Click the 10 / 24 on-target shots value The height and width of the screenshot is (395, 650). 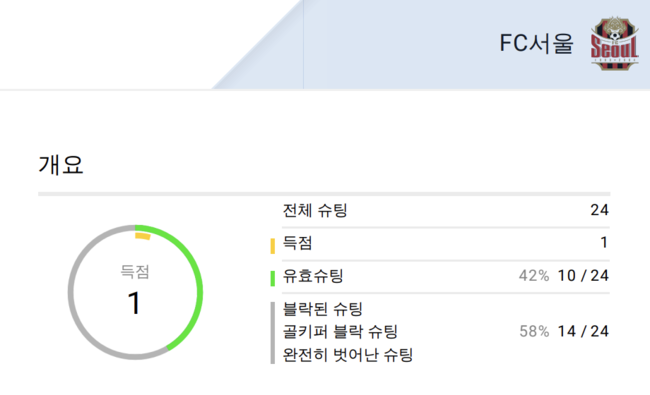tap(583, 276)
